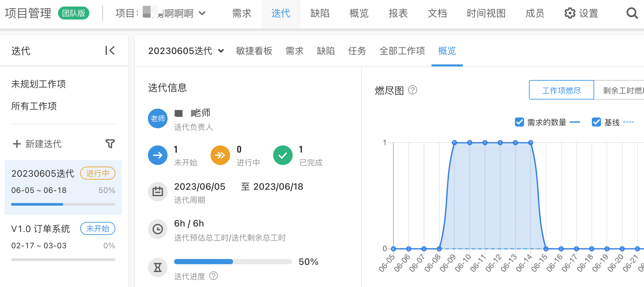Switch to 工作项燃尽 burndown view
Viewport: 644px width, 287px height.
561,90
